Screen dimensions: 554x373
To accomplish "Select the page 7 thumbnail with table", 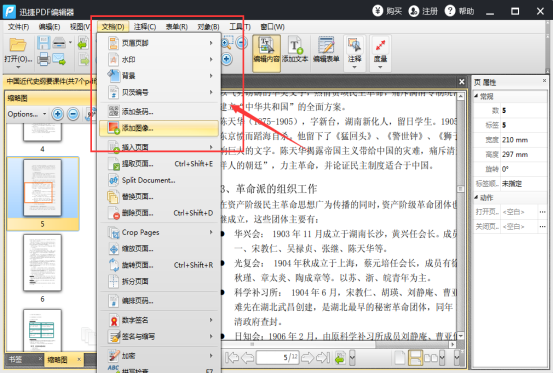I will click(x=42, y=330).
